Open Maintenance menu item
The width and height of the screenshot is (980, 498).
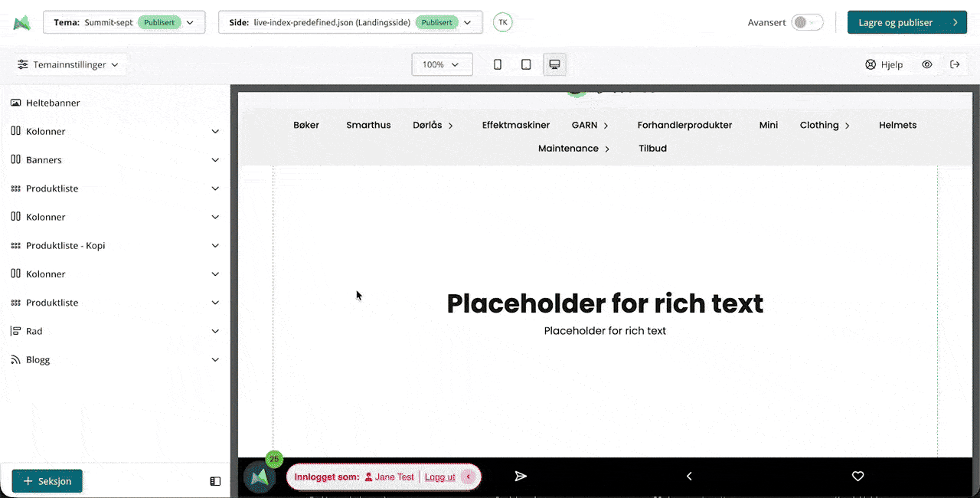click(x=573, y=149)
